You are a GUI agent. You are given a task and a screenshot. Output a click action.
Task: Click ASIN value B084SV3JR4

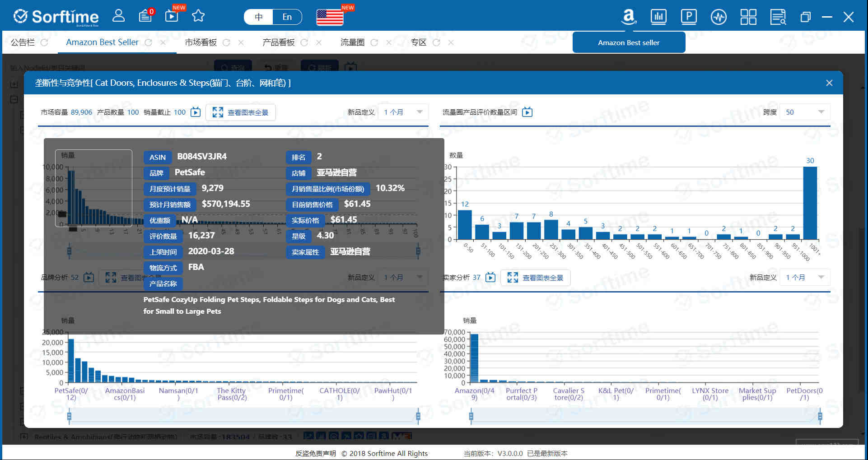pyautogui.click(x=202, y=156)
